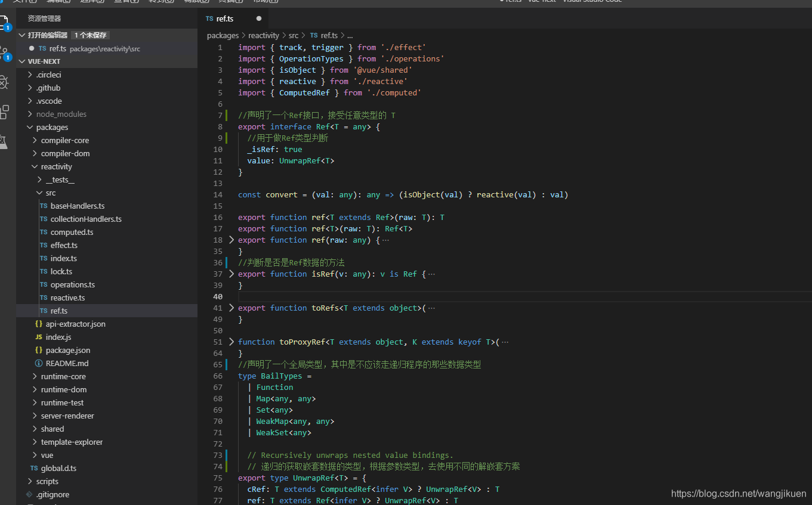Expand the node_modules folder
Viewport: 812px width, 505px height.
(30, 114)
